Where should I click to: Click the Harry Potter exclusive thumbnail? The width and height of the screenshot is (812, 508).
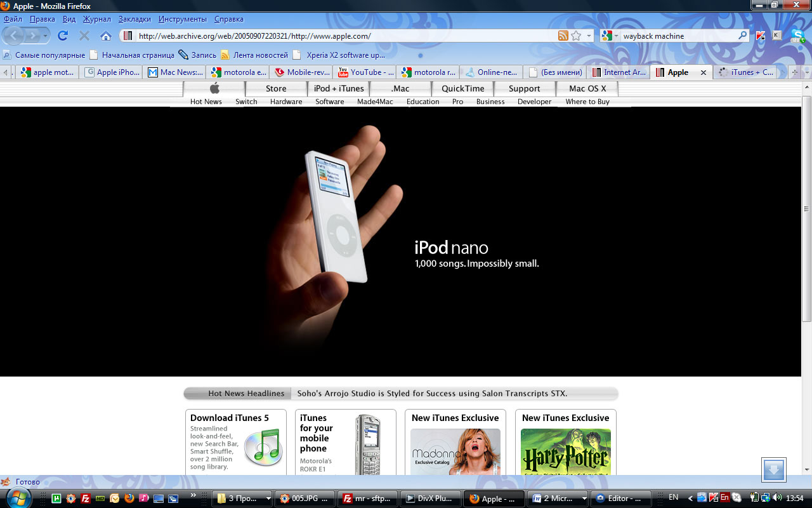[565, 451]
